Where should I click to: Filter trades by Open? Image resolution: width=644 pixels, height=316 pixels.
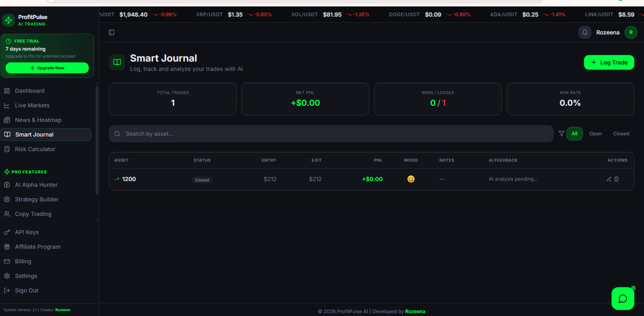[x=595, y=134]
